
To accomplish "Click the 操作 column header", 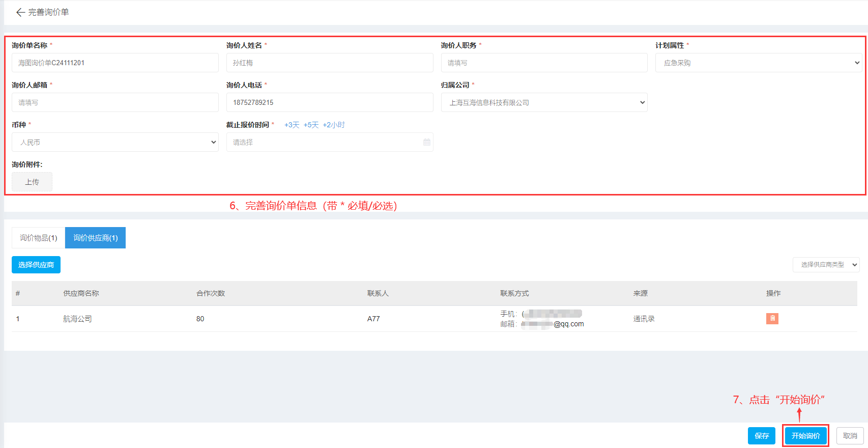I will 773,293.
